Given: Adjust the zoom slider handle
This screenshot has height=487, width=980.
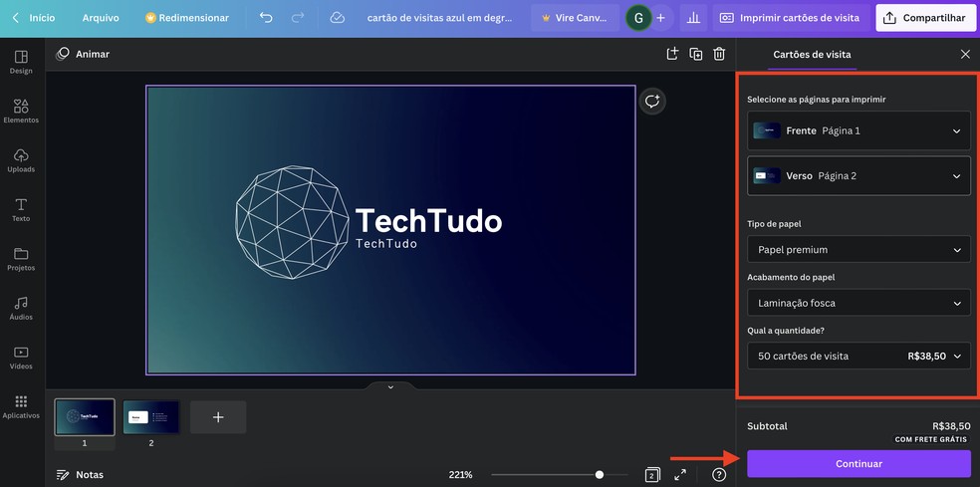Looking at the screenshot, I should 600,475.
